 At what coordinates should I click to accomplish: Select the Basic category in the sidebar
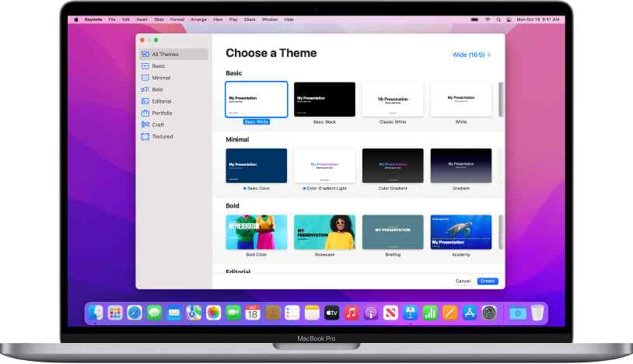(173, 66)
